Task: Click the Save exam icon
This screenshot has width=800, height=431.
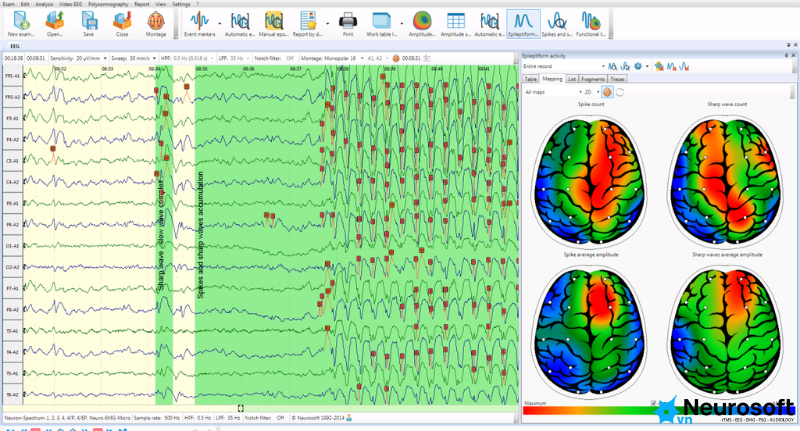Action: [89, 24]
